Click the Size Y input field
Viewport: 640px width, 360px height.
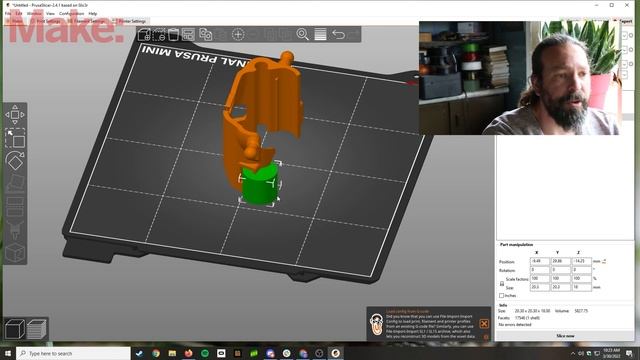click(561, 287)
